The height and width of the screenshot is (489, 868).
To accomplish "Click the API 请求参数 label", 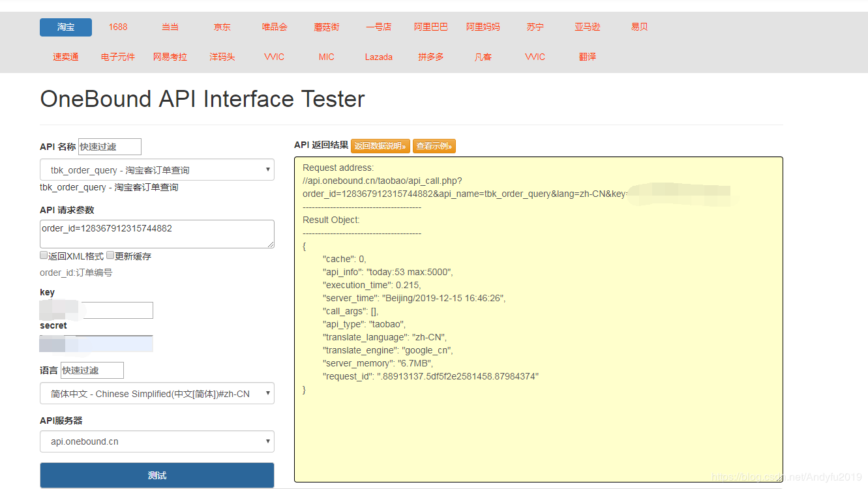I will [x=67, y=210].
